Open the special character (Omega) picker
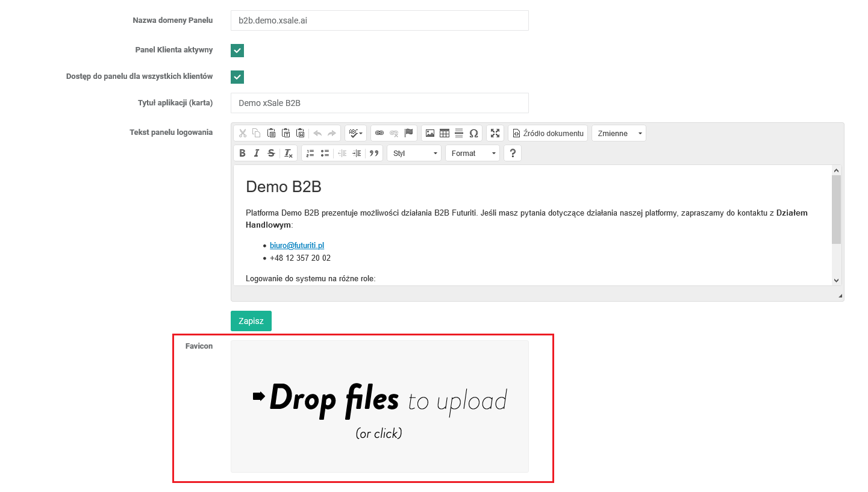Image resolution: width=868 pixels, height=492 pixels. [x=473, y=133]
